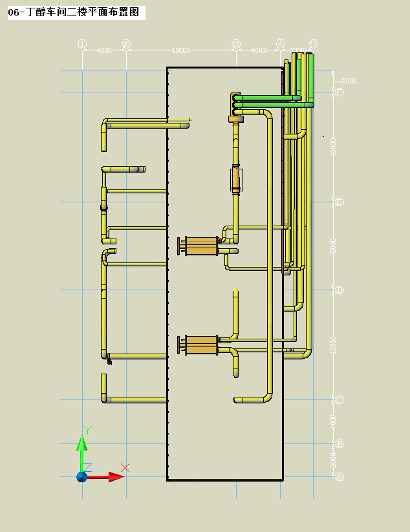
Task: Pick the 10000 dimension between axes 2 and 3
Action: click(180, 50)
